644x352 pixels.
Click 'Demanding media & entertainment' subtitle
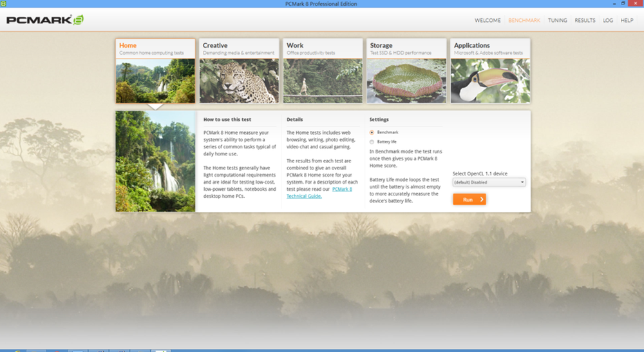click(x=239, y=53)
